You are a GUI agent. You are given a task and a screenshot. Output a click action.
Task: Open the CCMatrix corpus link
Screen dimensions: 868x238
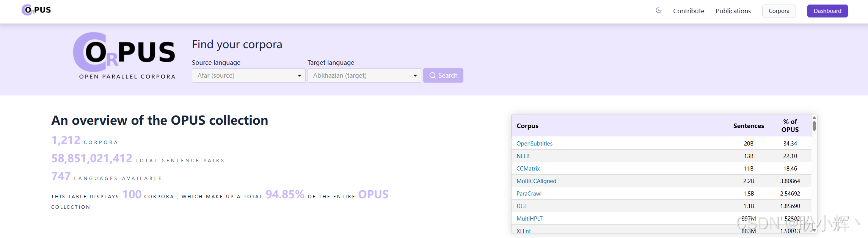pos(528,169)
